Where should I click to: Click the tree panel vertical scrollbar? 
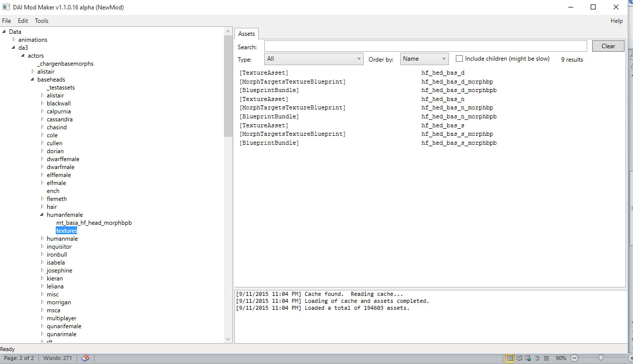[228, 86]
